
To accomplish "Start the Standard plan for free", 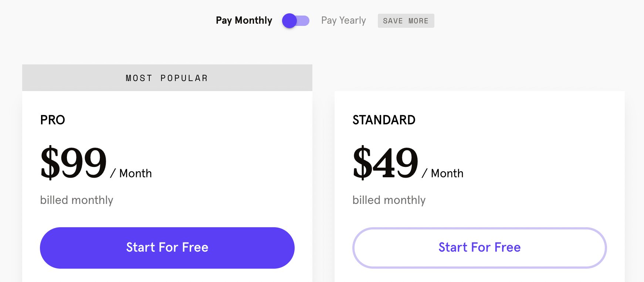I will tap(479, 248).
